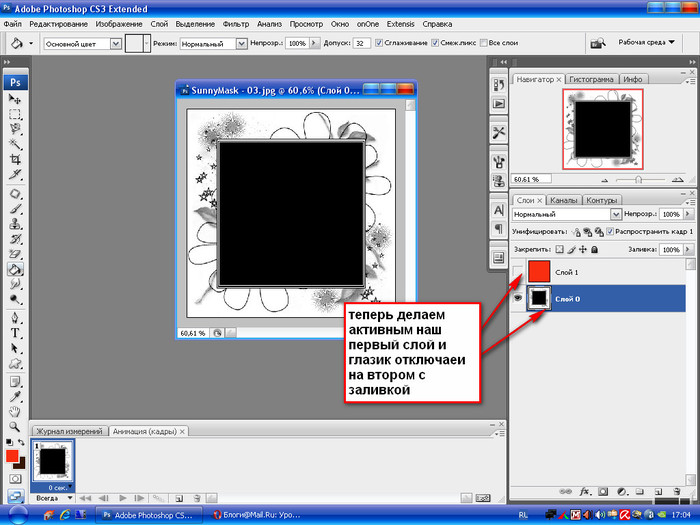
Task: Select the Rectangular Marquee tool
Action: click(15, 114)
